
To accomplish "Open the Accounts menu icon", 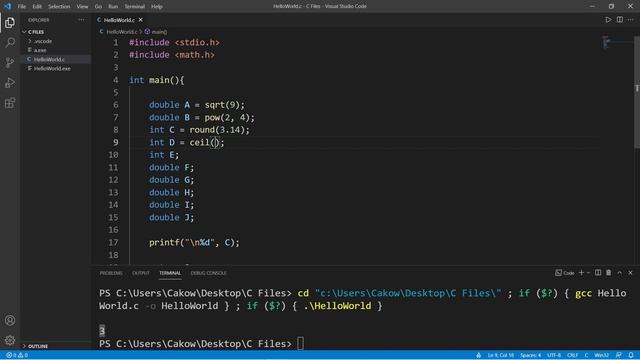I will [x=10, y=320].
